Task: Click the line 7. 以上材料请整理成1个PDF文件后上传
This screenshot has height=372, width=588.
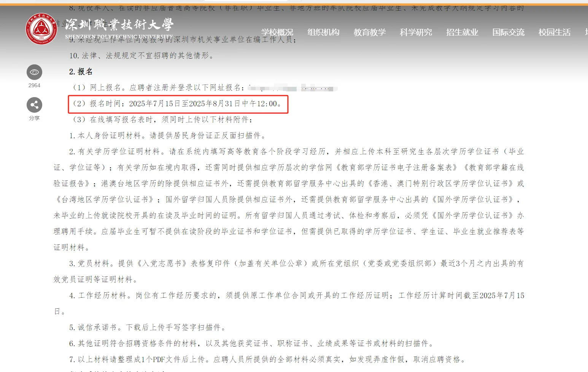Action: [268, 359]
